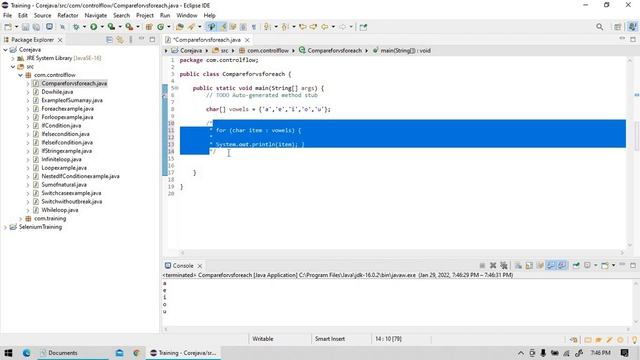The height and width of the screenshot is (360, 640).
Task: Click the Coverage launch icon
Action: pos(111,27)
